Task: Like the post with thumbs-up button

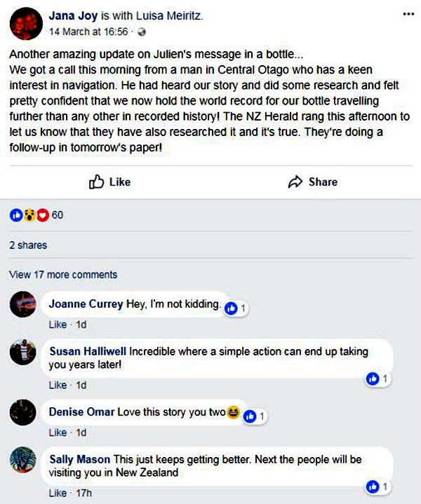Action: tap(109, 182)
